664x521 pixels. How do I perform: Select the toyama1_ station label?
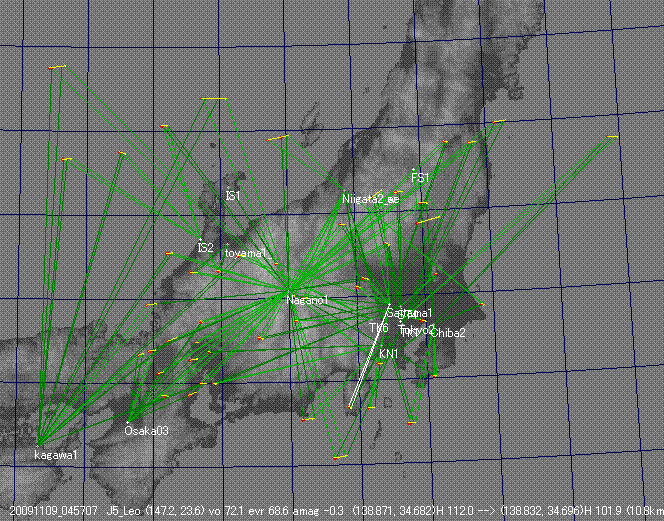coord(248,253)
